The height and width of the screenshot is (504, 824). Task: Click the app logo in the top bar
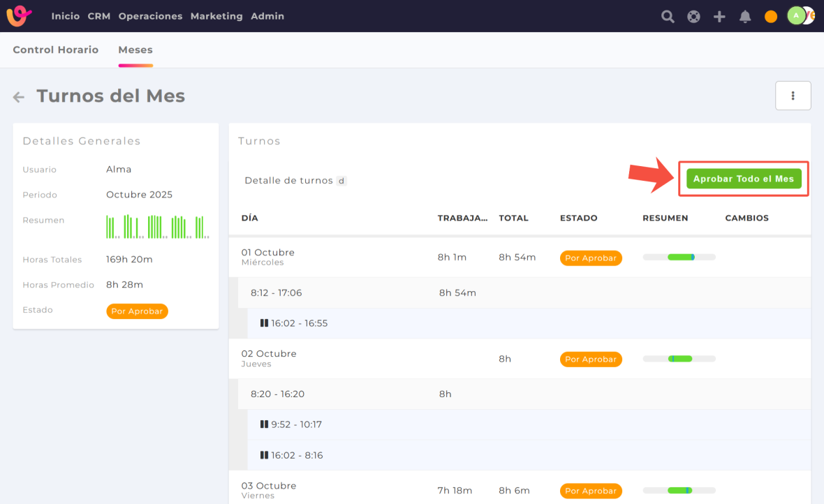coord(19,16)
